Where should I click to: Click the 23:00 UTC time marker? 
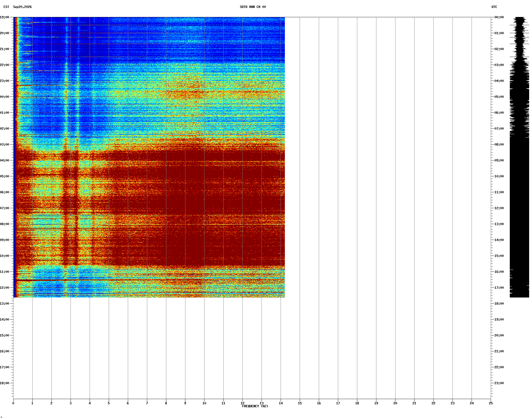pyautogui.click(x=499, y=383)
